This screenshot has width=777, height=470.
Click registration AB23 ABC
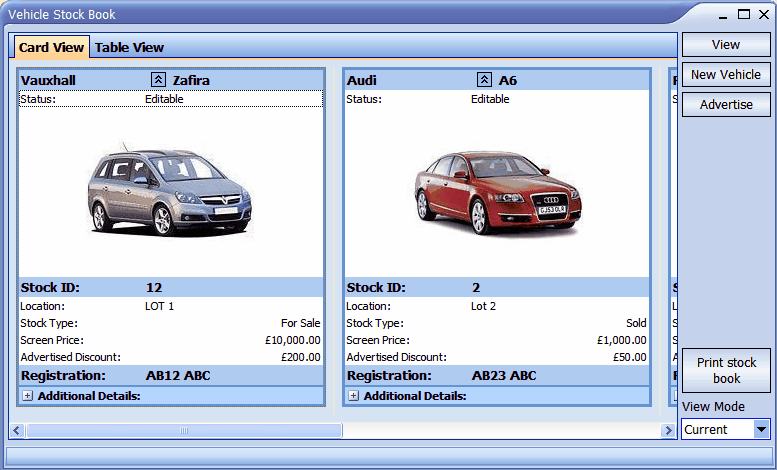coord(504,376)
